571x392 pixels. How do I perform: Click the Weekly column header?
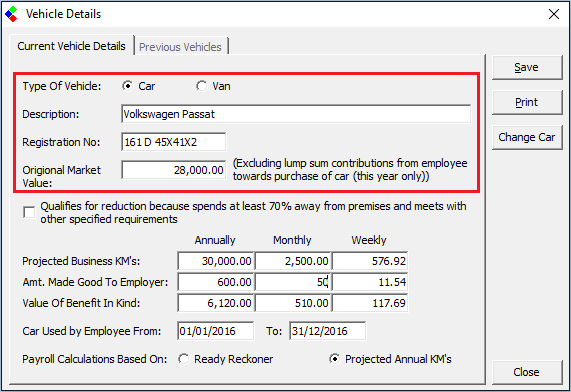369,240
